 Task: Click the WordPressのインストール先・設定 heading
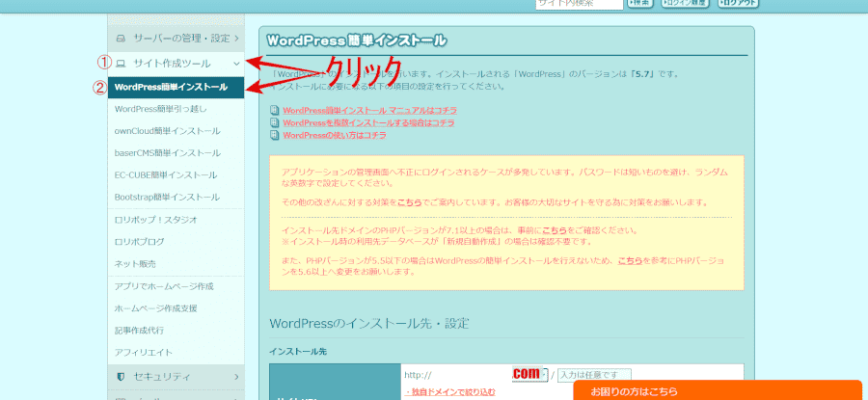click(369, 323)
